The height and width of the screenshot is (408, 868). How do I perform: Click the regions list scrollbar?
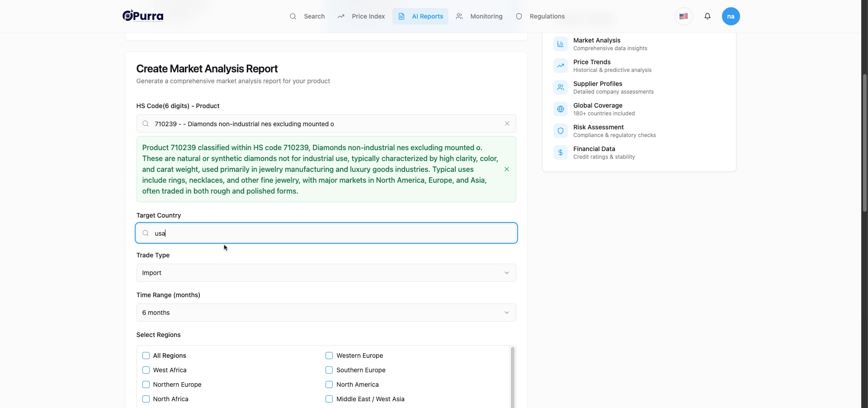coord(512,377)
